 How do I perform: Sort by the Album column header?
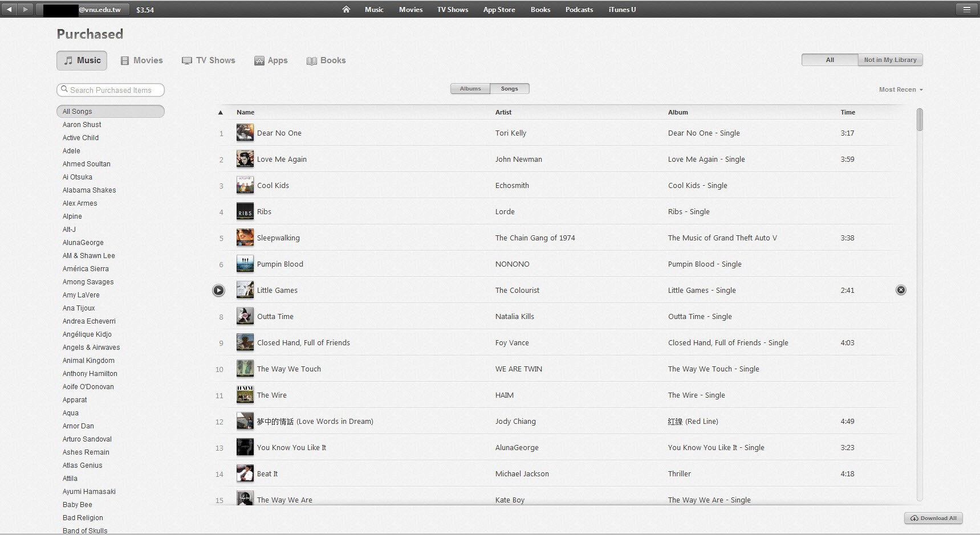coord(678,112)
